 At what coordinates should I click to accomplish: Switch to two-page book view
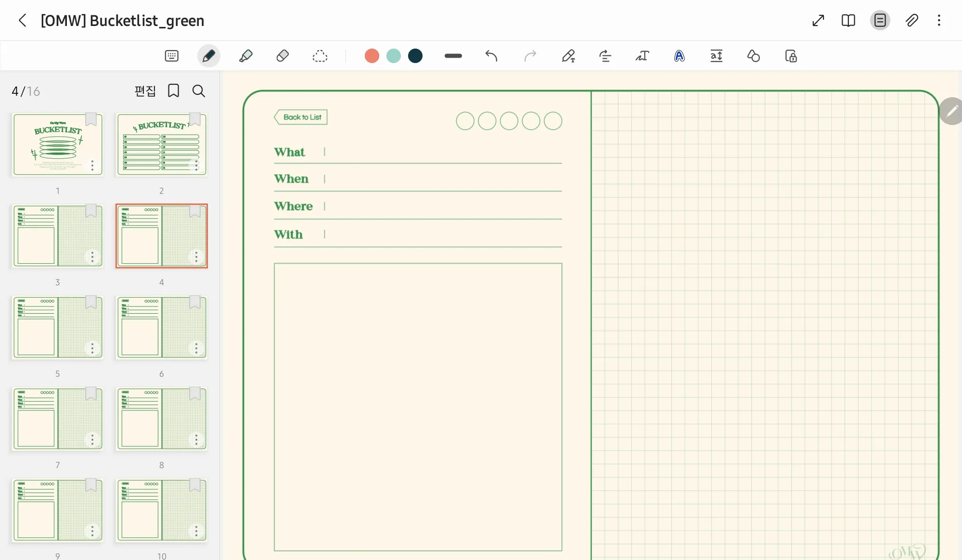tap(848, 20)
